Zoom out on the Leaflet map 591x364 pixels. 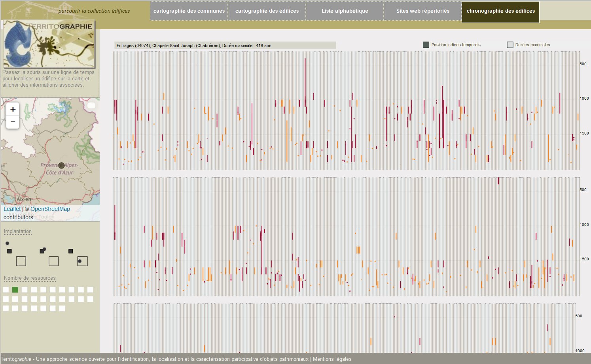13,122
